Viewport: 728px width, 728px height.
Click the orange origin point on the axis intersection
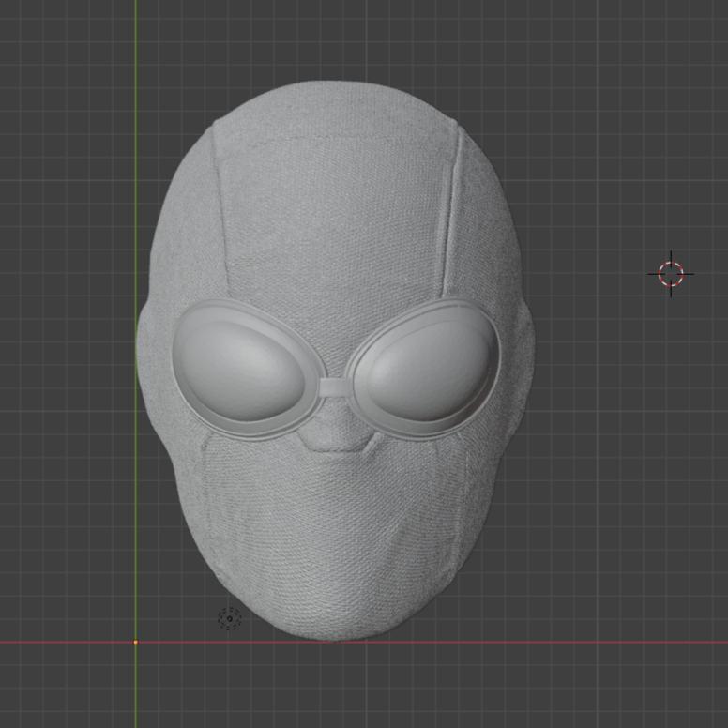136,642
